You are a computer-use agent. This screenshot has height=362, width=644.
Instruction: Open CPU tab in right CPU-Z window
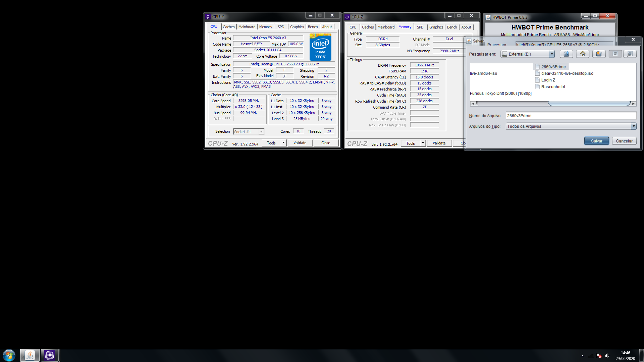353,27
